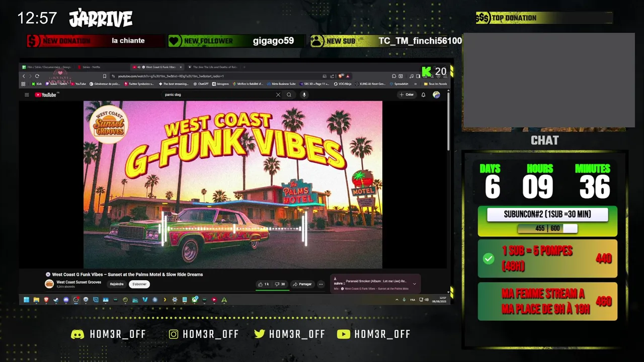Click the 'S'abonner' subscribe button
Image resolution: width=644 pixels, height=362 pixels.
pyautogui.click(x=139, y=284)
